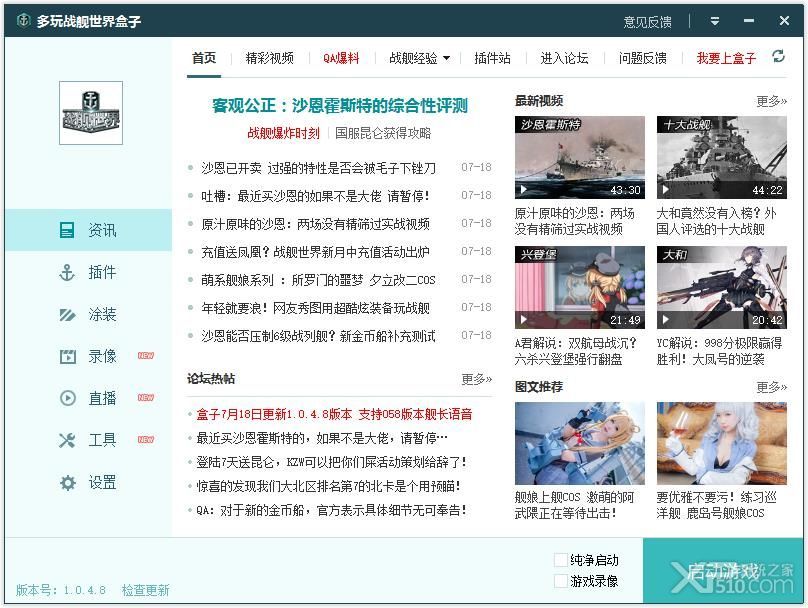Screen dimensions: 808x608
Task: Click the refresh icon in the top navigation
Action: [x=778, y=56]
